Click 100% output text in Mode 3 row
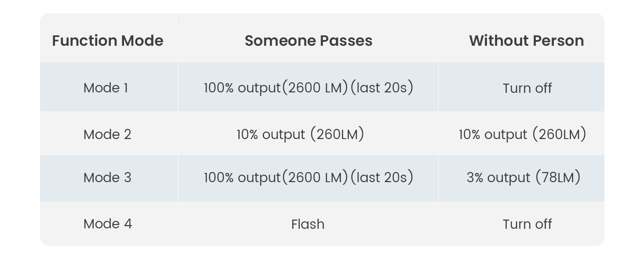The height and width of the screenshot is (264, 644). [242, 177]
